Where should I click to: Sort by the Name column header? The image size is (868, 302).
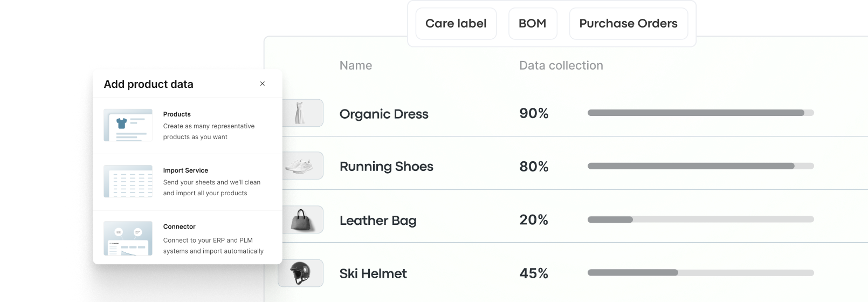355,66
